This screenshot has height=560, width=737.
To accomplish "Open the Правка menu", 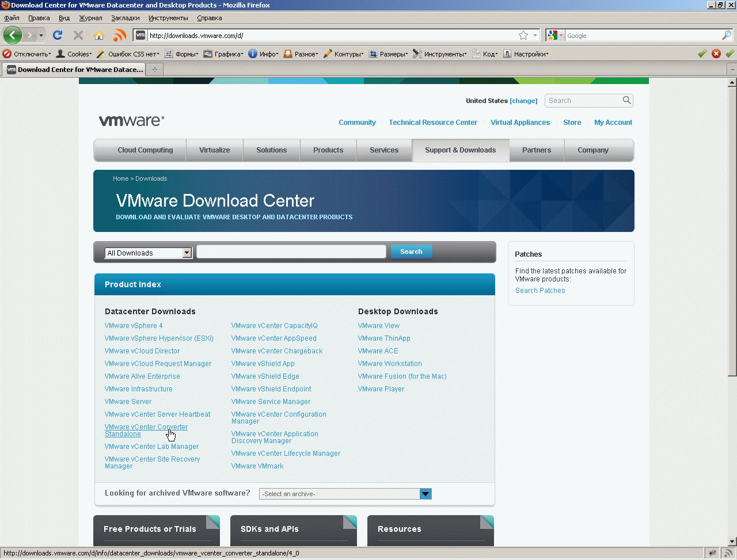I will [x=39, y=18].
